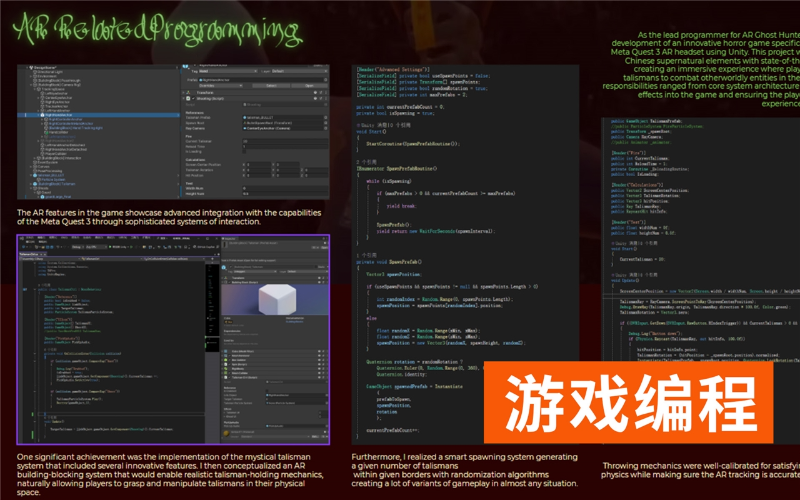Click Open button in prefab row
The image size is (800, 500).
(x=310, y=85)
